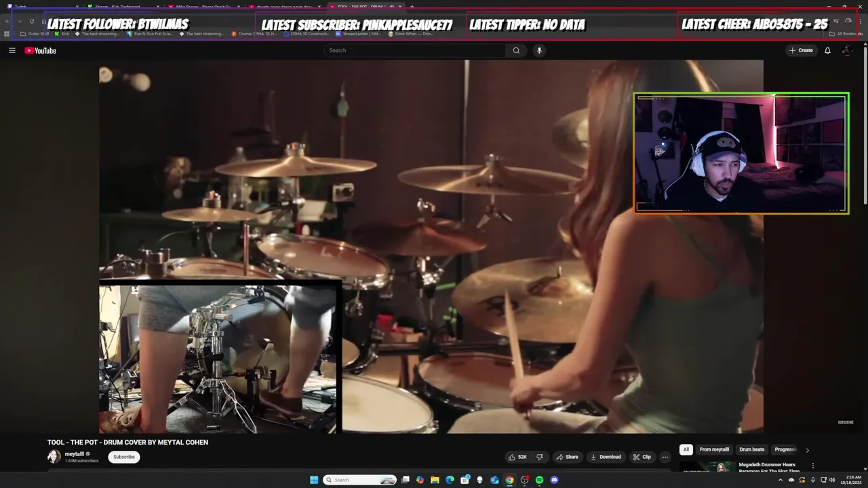Open OSHA 30 Constructi... bookmark

[307, 34]
